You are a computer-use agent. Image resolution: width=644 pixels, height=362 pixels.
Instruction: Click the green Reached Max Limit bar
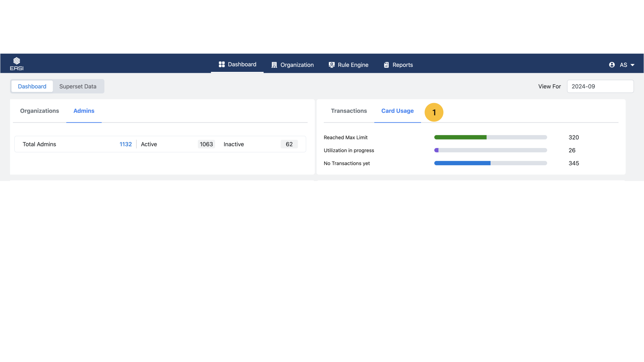[460, 137]
